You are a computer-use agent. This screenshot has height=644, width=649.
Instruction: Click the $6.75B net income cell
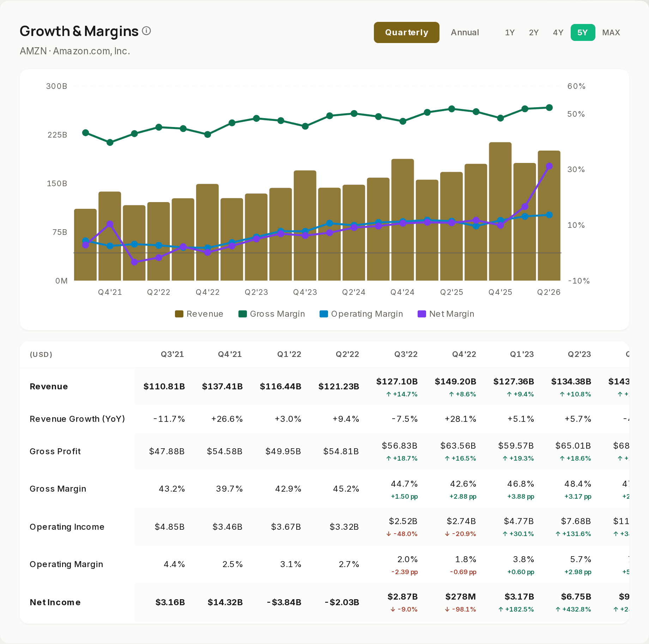[x=576, y=597]
